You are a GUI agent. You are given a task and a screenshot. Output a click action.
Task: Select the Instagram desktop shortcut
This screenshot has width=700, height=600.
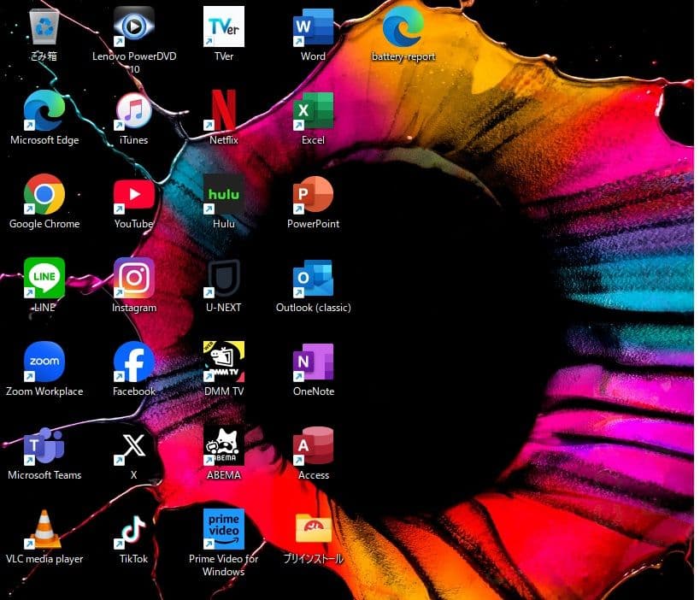(x=133, y=279)
